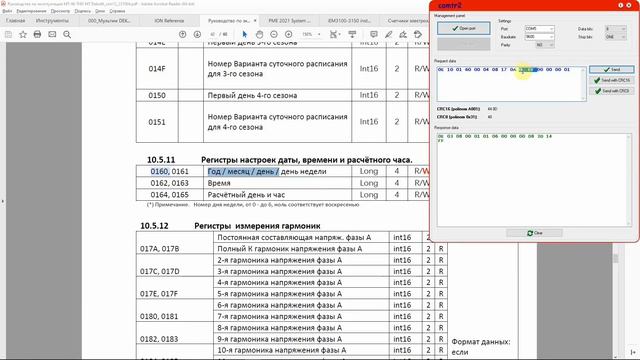Click the Clear refresh icon in comtr2

tap(530, 233)
